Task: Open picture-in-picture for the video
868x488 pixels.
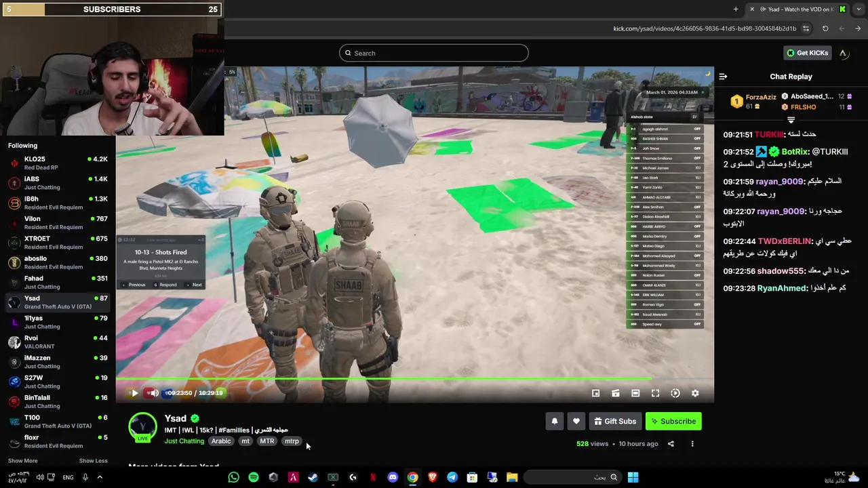Action: point(595,393)
